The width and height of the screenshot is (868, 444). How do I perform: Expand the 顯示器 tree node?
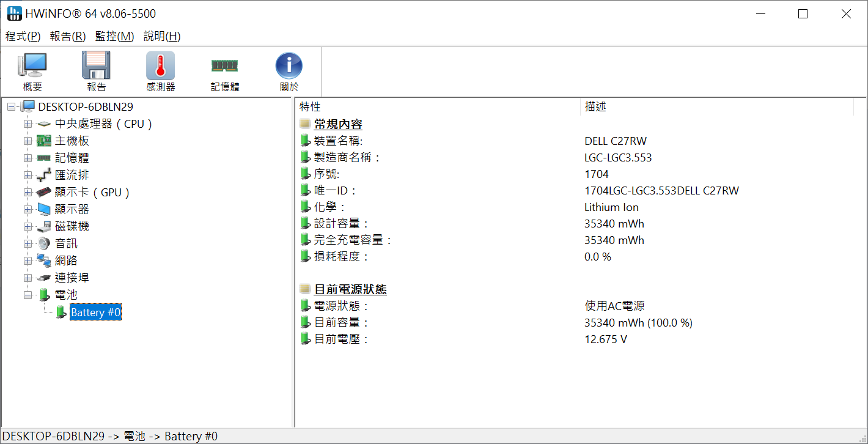coord(28,209)
